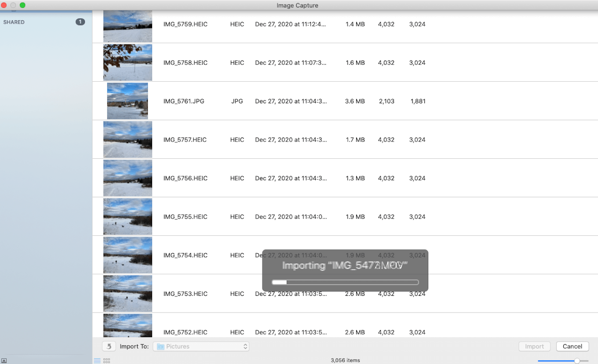
Task: Select the IMG_5754.HEIC thumbnail
Action: click(x=128, y=255)
